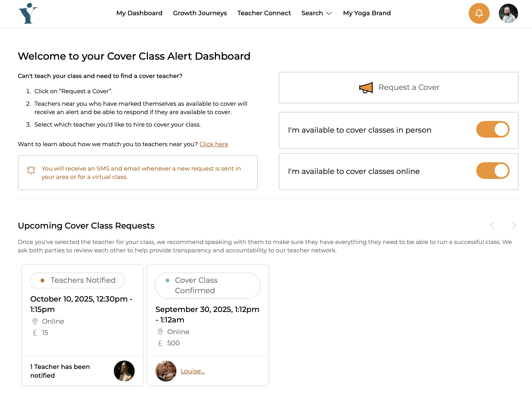Open Louise's teacher profile link
The image size is (532, 395).
coord(193,371)
